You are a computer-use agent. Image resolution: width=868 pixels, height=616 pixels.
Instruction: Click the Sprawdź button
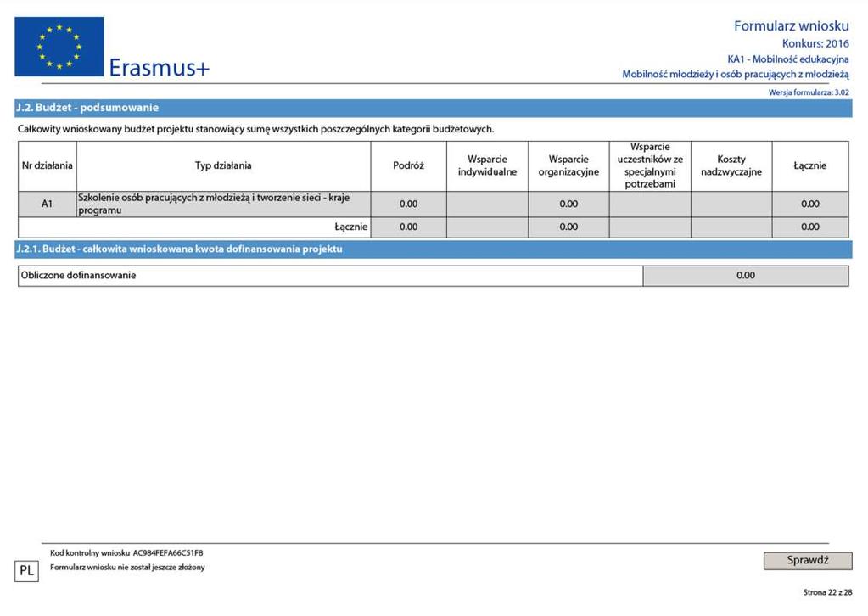click(x=808, y=560)
